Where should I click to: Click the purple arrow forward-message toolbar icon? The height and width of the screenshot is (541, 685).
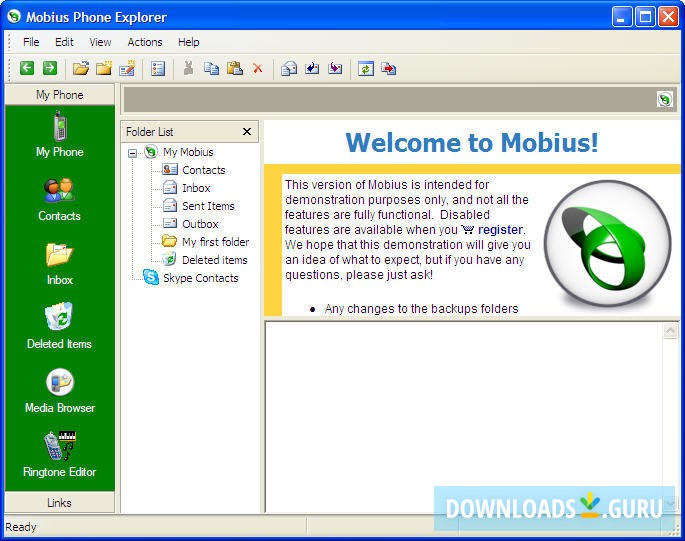point(335,68)
